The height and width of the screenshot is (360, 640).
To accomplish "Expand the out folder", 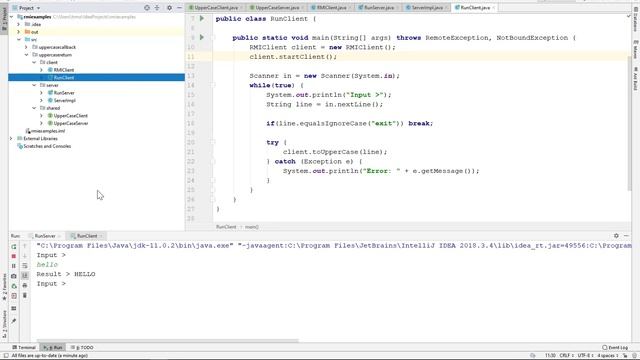I will tap(19, 32).
